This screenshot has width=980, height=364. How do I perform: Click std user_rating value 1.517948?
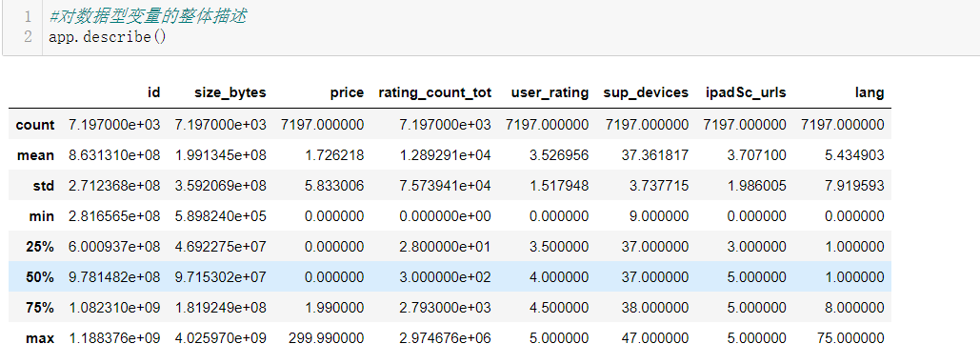click(559, 186)
